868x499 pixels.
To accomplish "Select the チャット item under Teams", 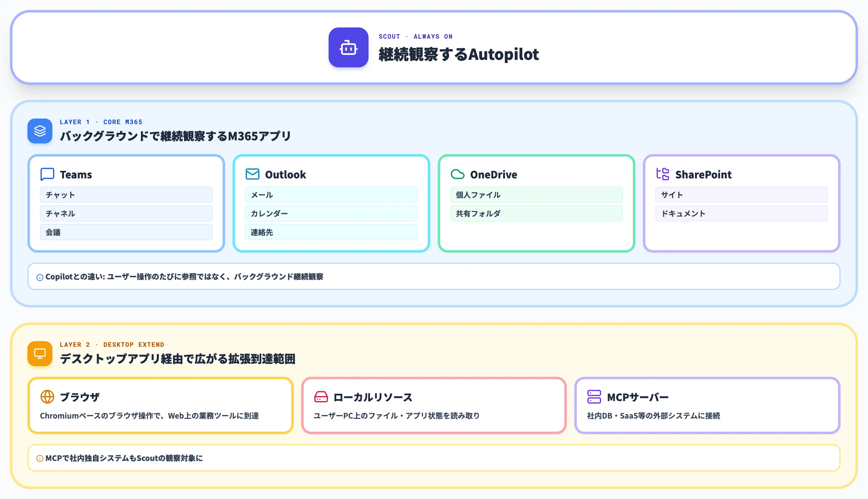I will [x=126, y=195].
